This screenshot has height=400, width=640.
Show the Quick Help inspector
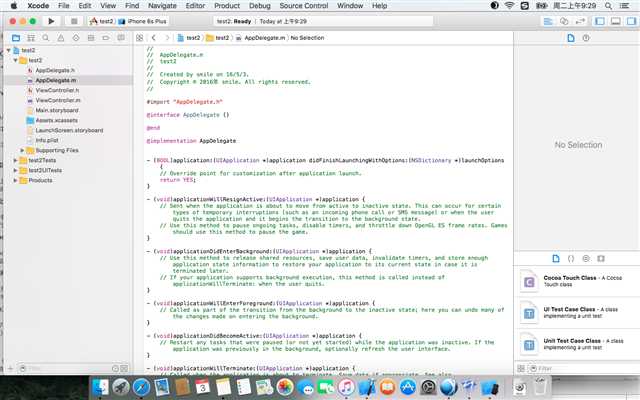click(587, 38)
